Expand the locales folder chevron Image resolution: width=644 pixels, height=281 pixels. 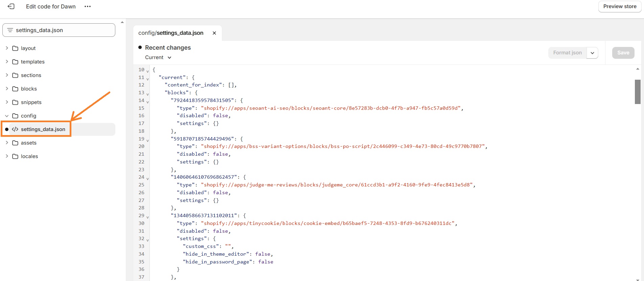pyautogui.click(x=7, y=156)
